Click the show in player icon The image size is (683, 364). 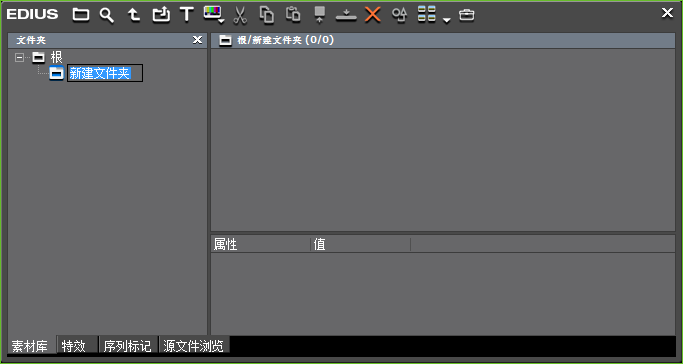(319, 14)
